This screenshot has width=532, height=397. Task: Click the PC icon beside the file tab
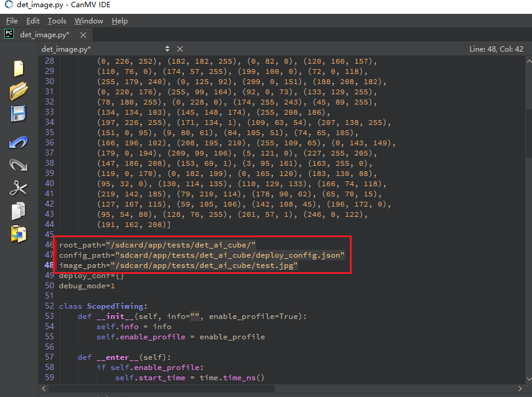pos(9,34)
